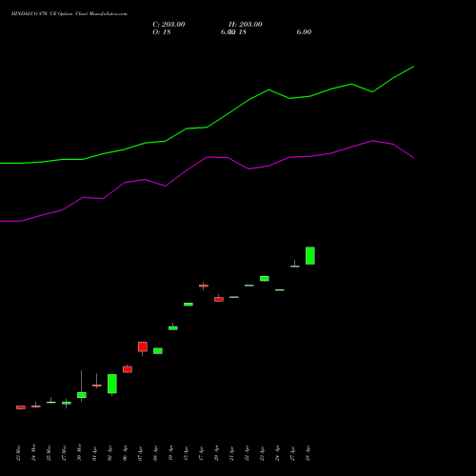
Task: Select the 24 Mar date label
Action: [34, 453]
